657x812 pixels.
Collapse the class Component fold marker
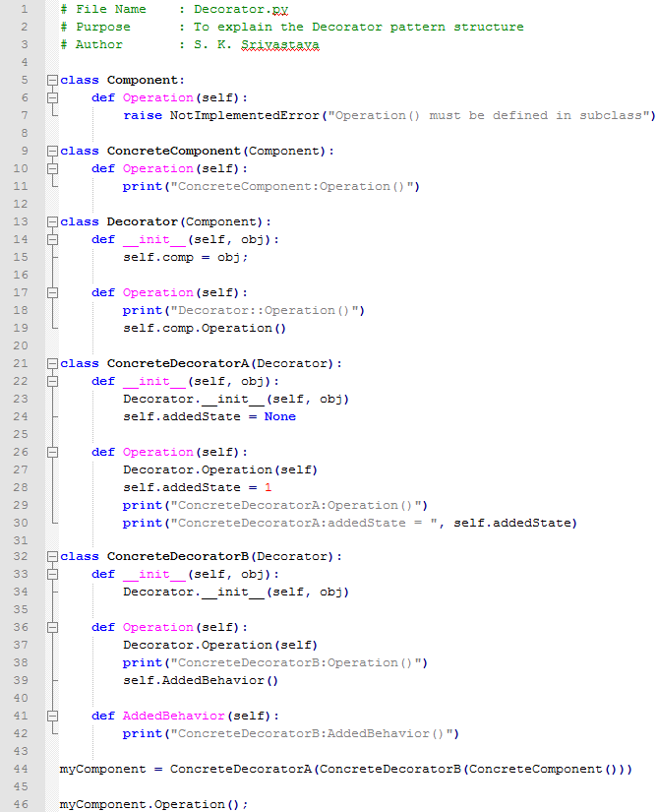click(52, 81)
